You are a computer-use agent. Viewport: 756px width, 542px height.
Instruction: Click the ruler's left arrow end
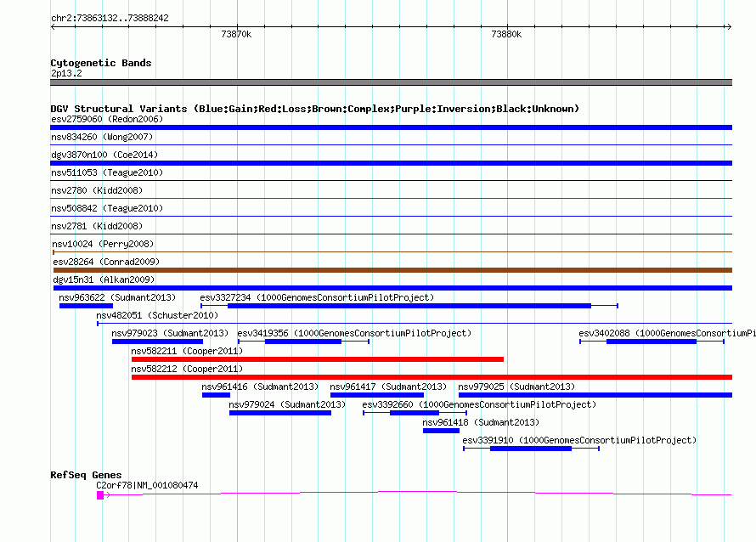pos(53,27)
